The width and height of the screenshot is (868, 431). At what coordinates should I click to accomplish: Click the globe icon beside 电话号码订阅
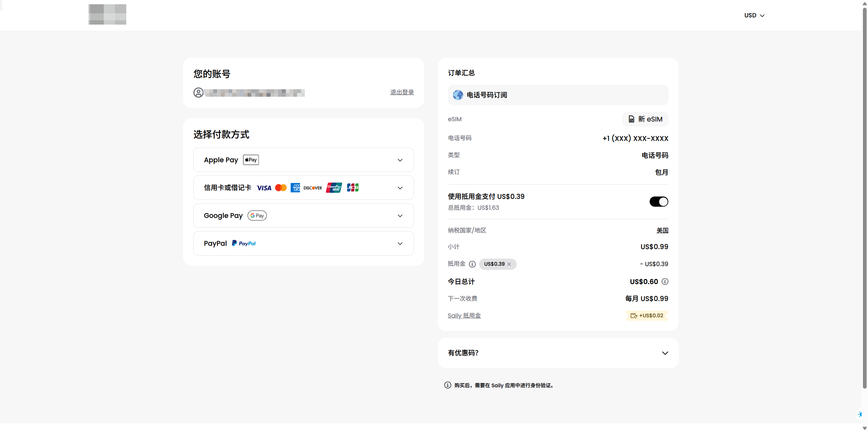[458, 95]
